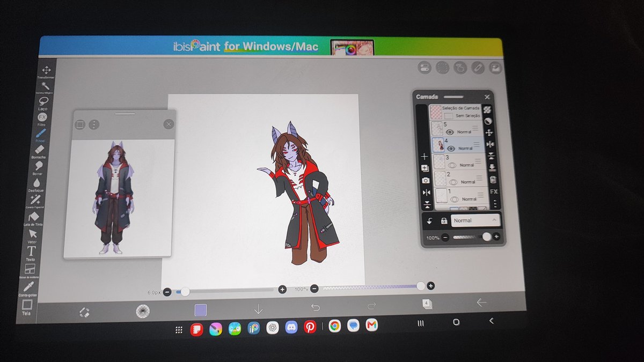
Task: Increase layer opacity with plus button
Action: pyautogui.click(x=496, y=237)
